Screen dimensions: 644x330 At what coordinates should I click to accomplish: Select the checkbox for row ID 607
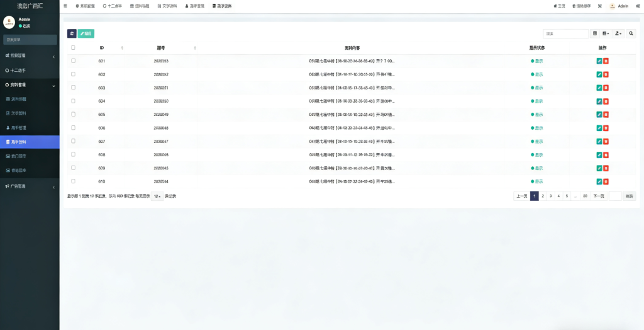click(74, 141)
